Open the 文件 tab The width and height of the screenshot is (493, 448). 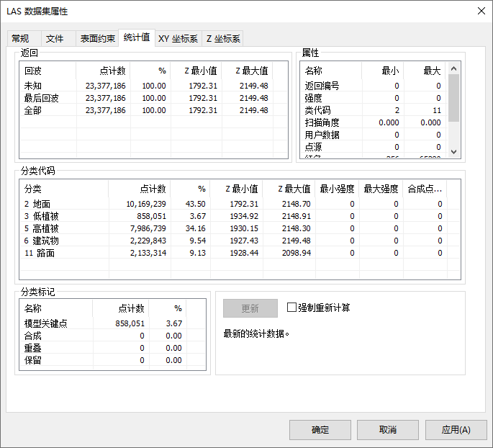58,39
